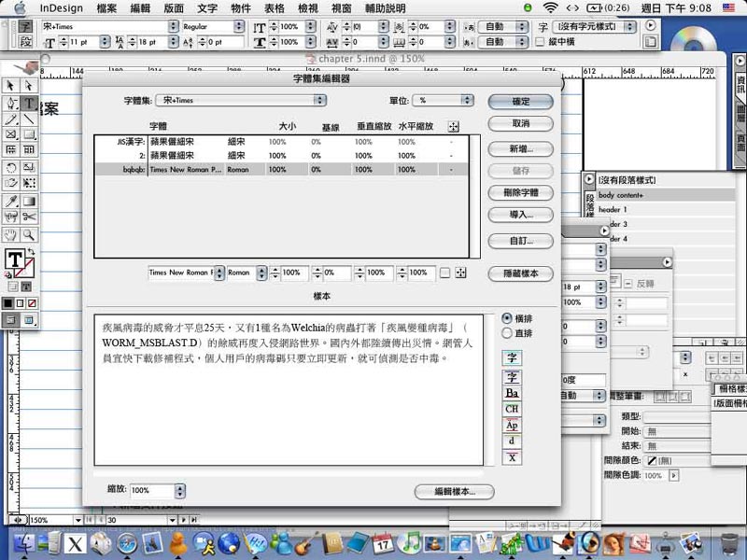Choose the Zoom magnifier tool
Screen dimensions: 747x560
[29, 234]
